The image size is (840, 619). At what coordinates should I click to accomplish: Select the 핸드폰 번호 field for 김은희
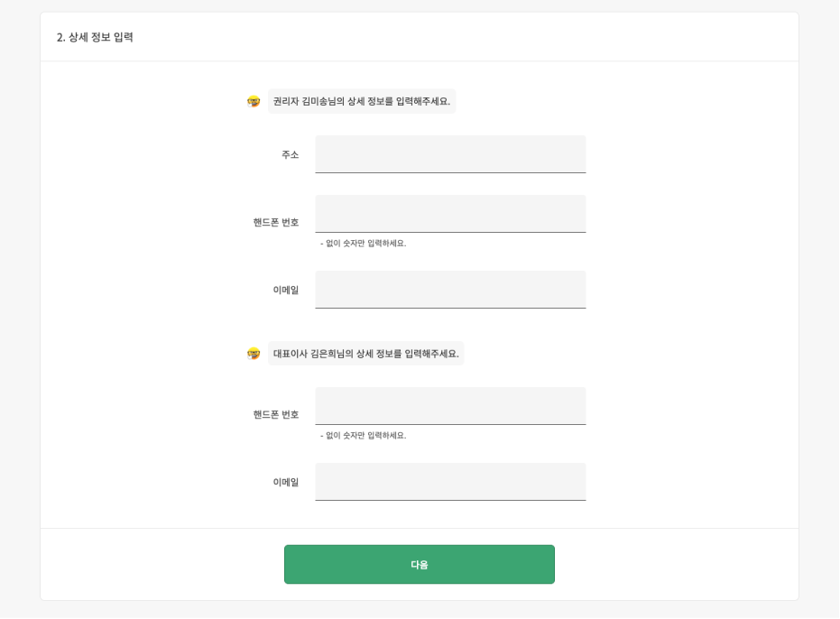pos(450,405)
